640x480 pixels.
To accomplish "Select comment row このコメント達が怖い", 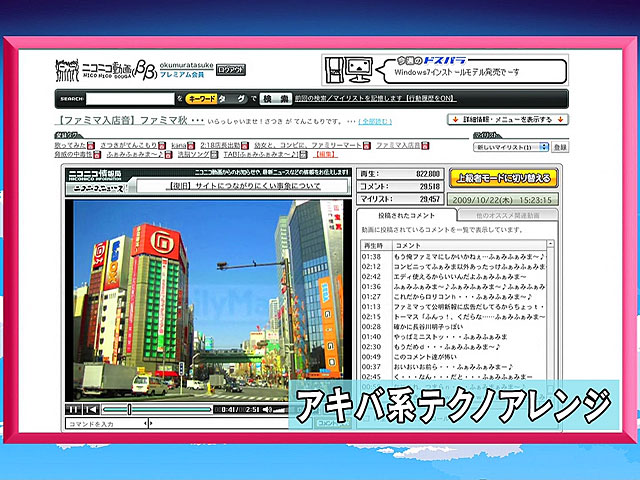I will point(453,357).
